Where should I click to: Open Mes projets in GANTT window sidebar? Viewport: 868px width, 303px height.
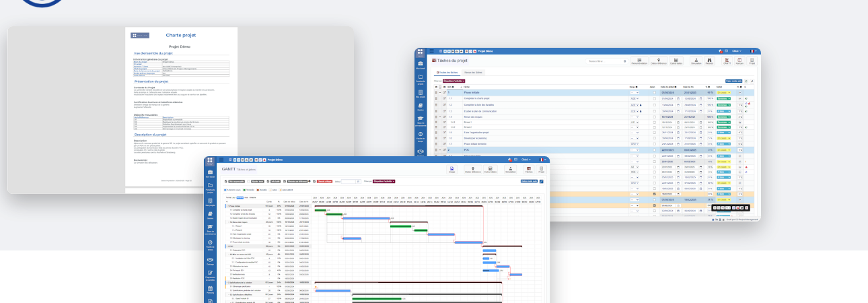click(210, 202)
